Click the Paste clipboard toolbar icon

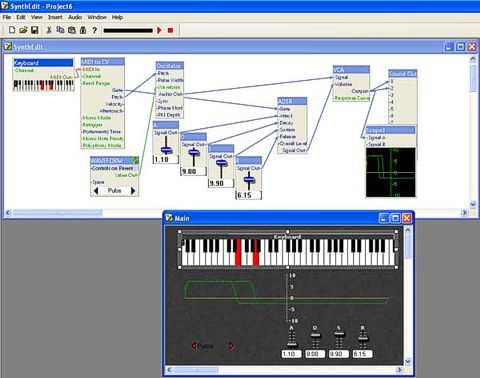coord(72,30)
